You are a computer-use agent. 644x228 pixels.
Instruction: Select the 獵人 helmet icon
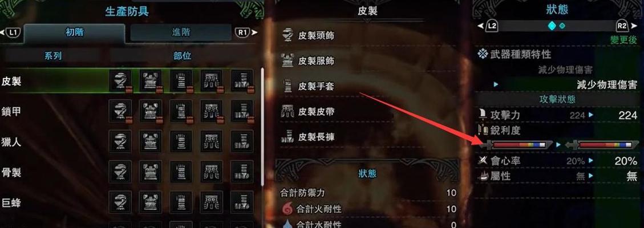click(120, 142)
